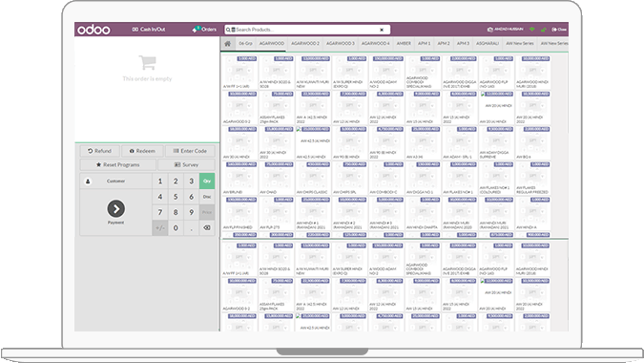Clear search with the X icon

(382, 30)
